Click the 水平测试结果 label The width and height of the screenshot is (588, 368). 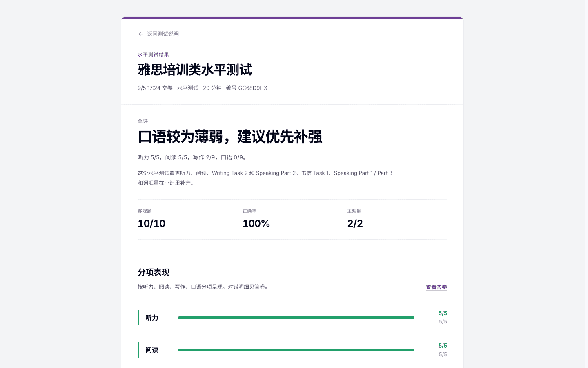coord(153,55)
